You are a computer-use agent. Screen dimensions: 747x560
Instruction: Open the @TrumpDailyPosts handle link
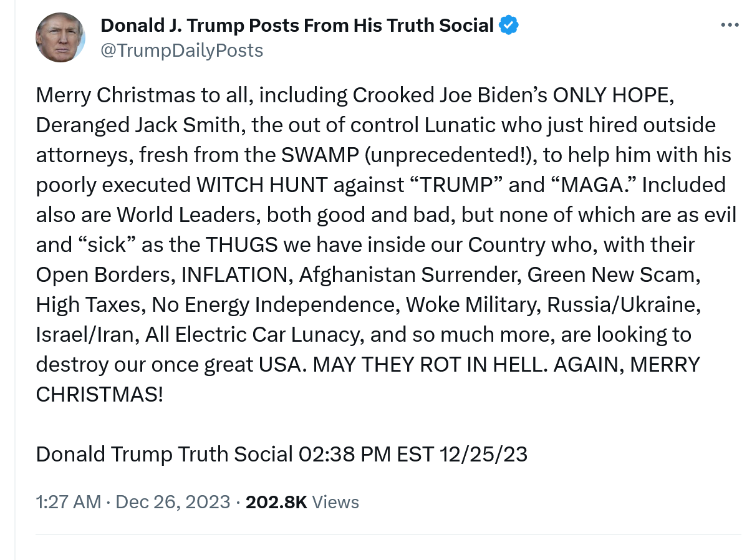[x=182, y=50]
